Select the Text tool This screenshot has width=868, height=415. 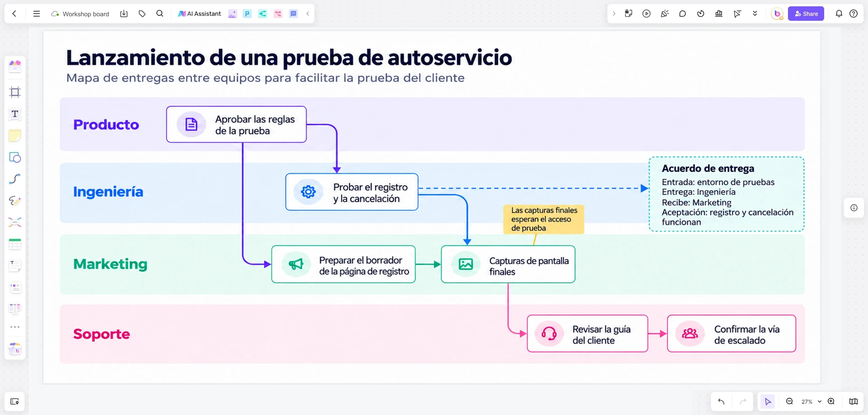tap(15, 114)
